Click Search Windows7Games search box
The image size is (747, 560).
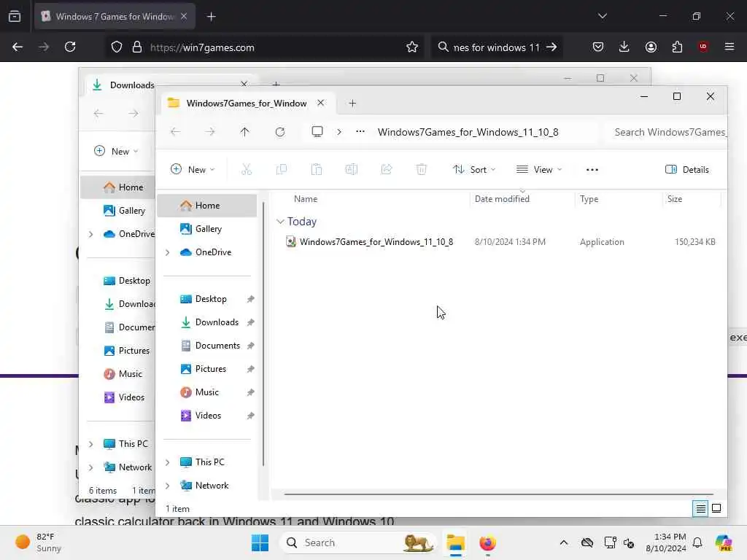tap(666, 132)
